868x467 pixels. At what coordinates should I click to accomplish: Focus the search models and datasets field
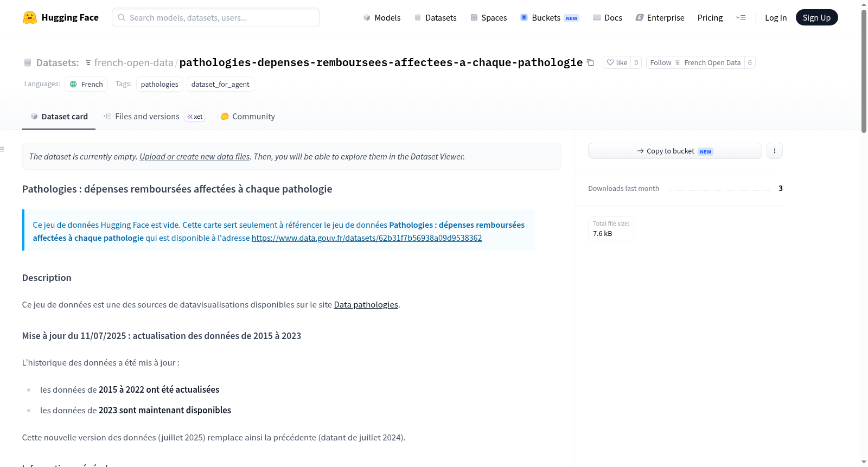(x=216, y=17)
